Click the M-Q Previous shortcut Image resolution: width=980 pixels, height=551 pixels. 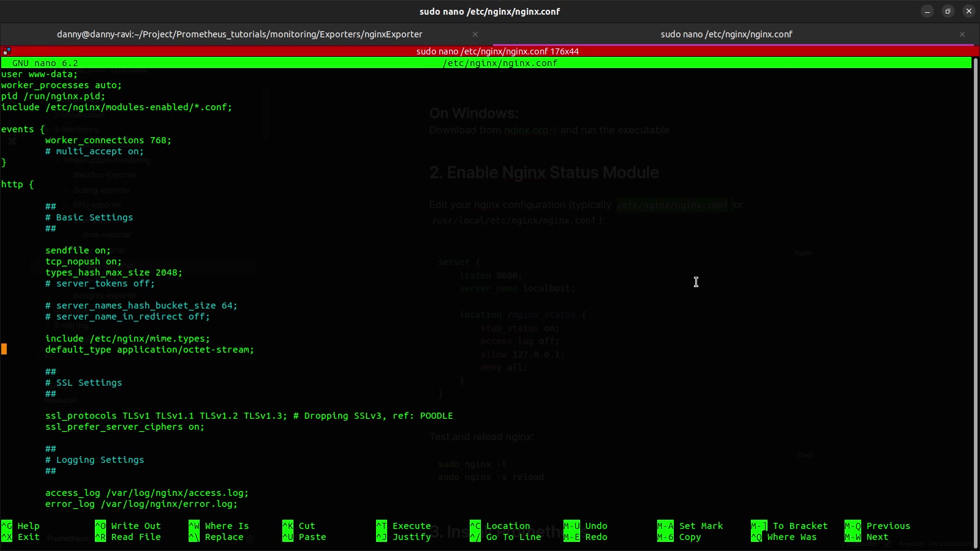tap(878, 526)
